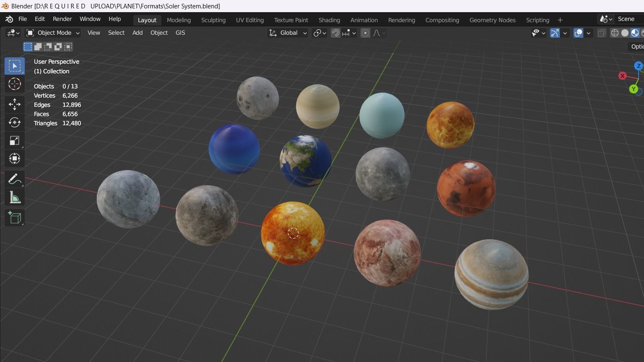644x362 pixels.
Task: Open the viewport Select menu
Action: (116, 33)
